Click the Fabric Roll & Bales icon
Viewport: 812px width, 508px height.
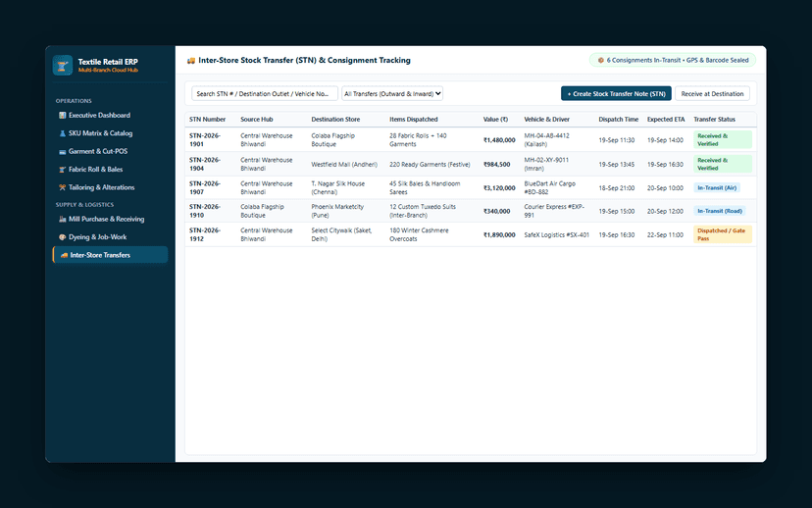point(62,170)
